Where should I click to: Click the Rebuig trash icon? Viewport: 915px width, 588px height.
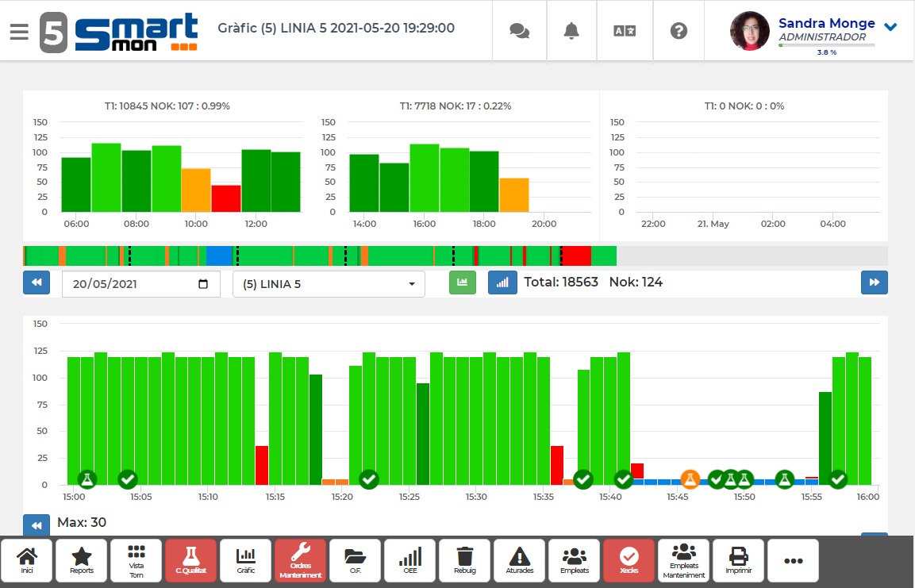(464, 560)
